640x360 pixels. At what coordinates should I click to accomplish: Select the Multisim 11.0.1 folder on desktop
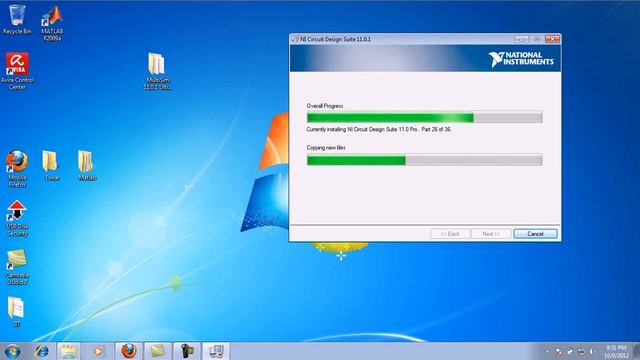[157, 71]
